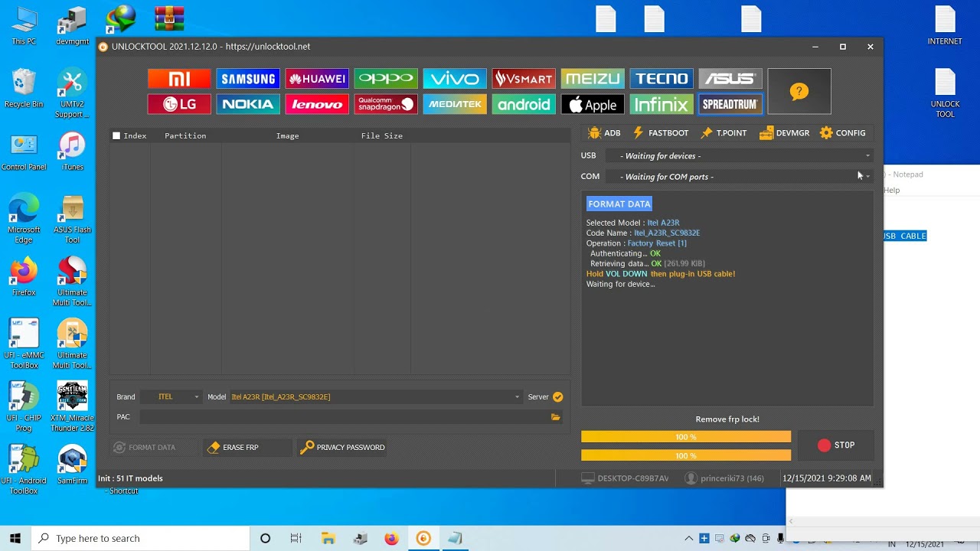Click the PAC file path field

tap(343, 417)
